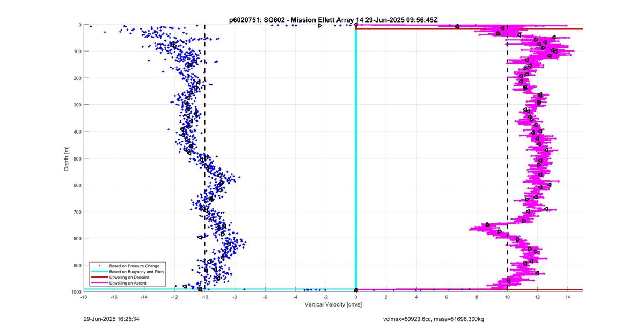Click x-axis tick label 14
The image size is (644, 328).
coord(567,296)
